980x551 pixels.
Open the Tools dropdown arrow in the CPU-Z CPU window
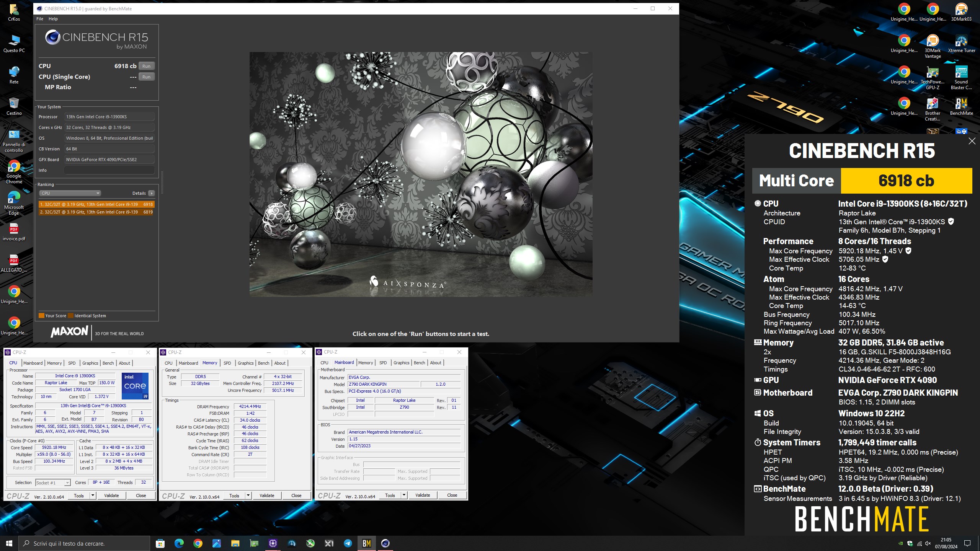[x=93, y=496]
